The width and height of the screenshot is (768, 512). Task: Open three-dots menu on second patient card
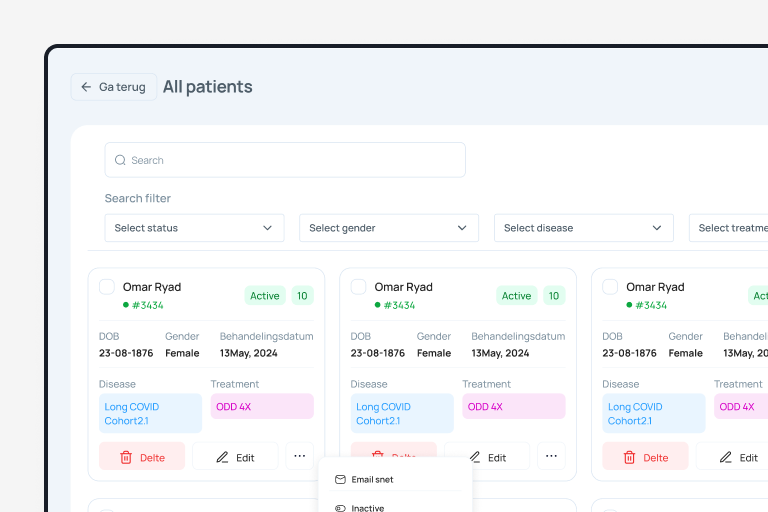click(551, 456)
